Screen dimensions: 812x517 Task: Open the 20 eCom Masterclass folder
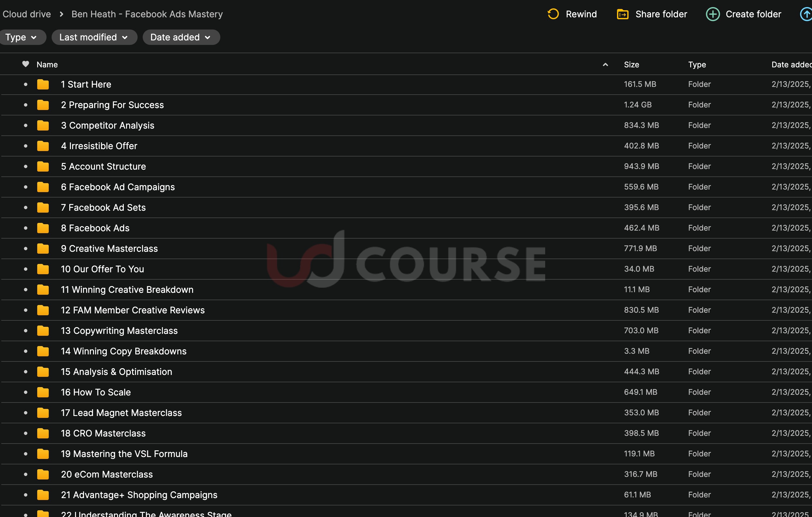[107, 475]
